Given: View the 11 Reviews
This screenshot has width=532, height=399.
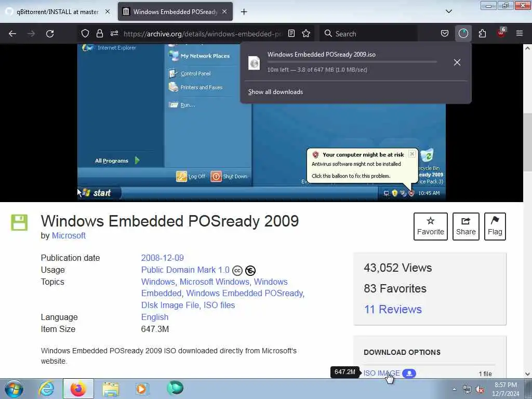Looking at the screenshot, I should 393,309.
